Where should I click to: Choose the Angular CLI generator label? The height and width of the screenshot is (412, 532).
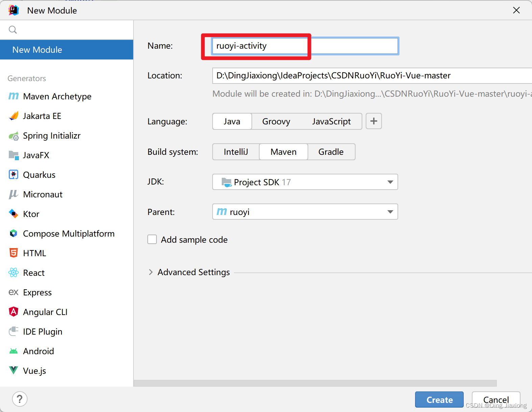[x=45, y=312]
